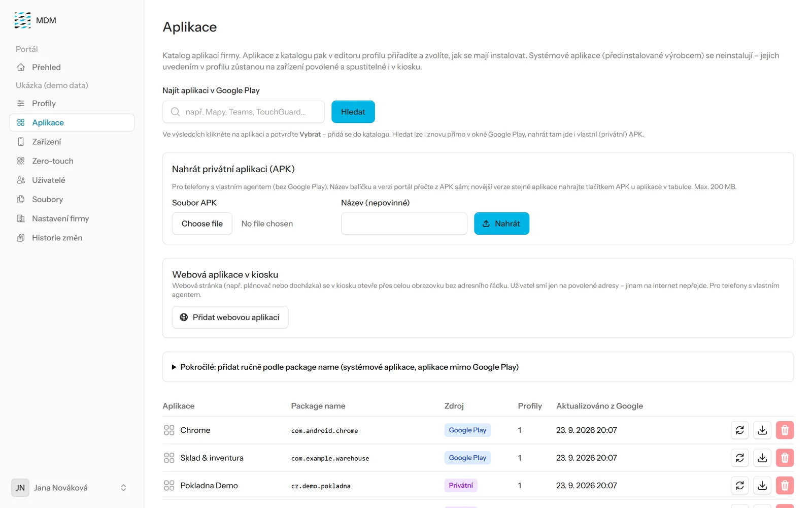Viewport: 812px width, 508px height.
Task: Refresh the Chrome app row
Action: click(x=740, y=430)
